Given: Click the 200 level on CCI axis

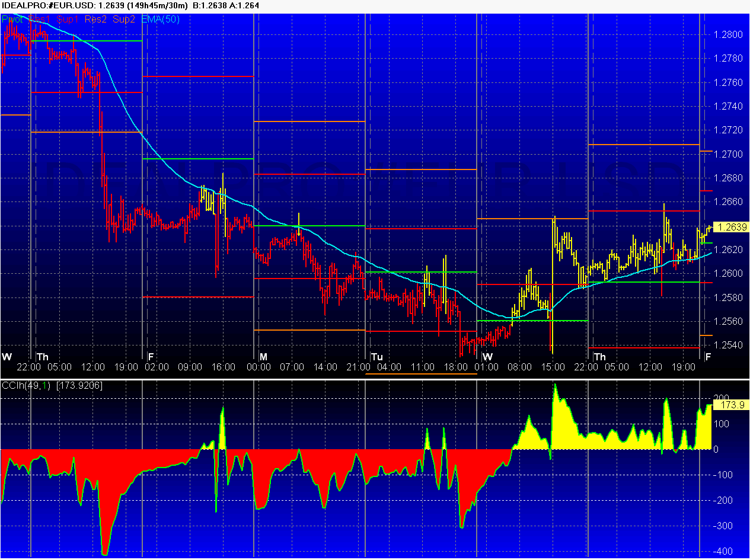Looking at the screenshot, I should [x=722, y=398].
